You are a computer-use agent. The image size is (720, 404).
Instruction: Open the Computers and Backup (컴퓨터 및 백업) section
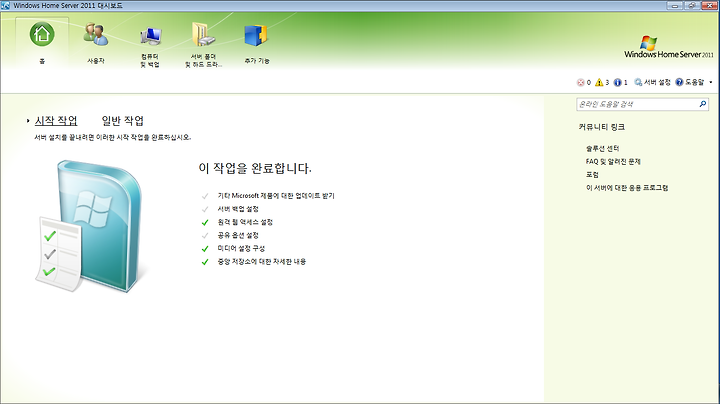point(150,46)
